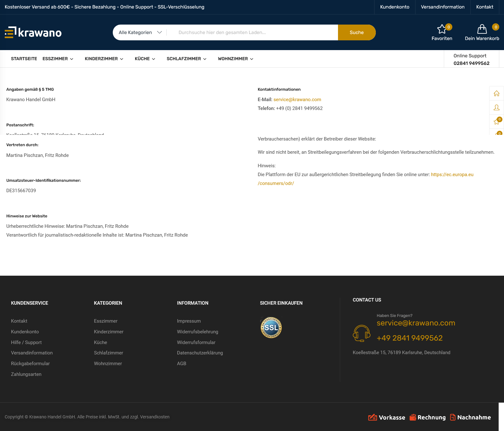Open the Alle Kategorien dropdown
This screenshot has width=504, height=431.
(140, 32)
